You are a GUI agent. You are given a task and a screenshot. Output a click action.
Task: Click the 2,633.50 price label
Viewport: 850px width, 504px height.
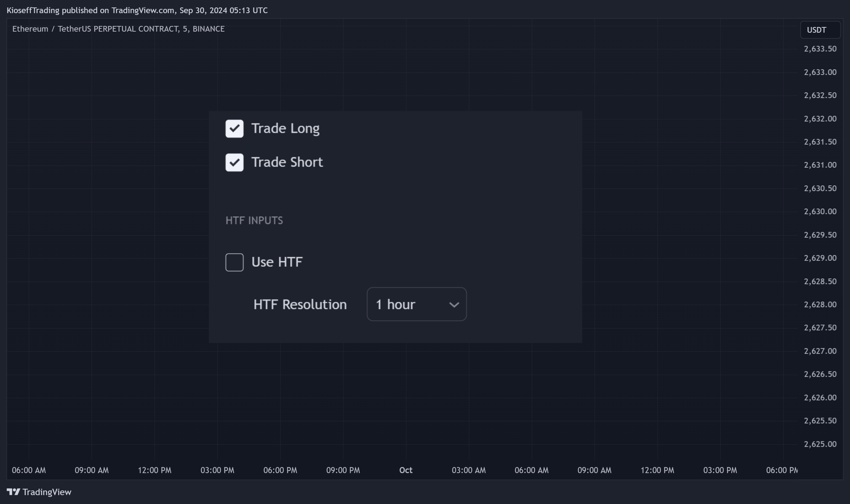click(820, 49)
